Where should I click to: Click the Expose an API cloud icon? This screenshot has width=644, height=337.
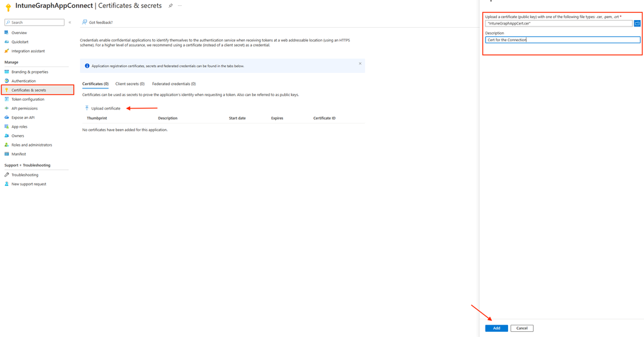pos(6,117)
